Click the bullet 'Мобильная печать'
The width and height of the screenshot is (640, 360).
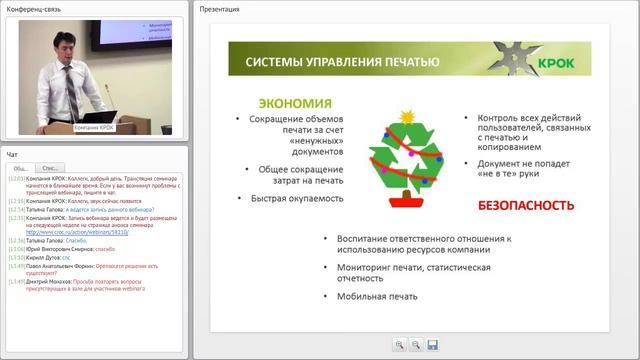click(x=377, y=296)
